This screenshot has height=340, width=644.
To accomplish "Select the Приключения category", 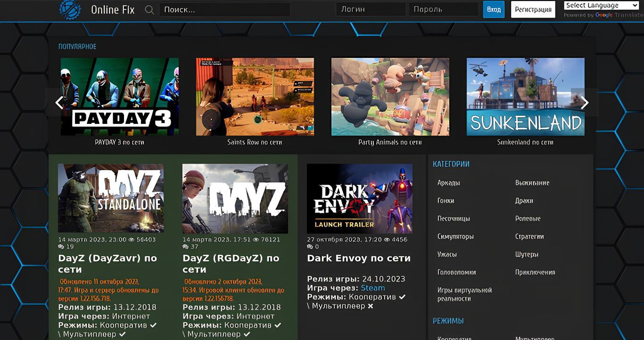I will [x=535, y=272].
